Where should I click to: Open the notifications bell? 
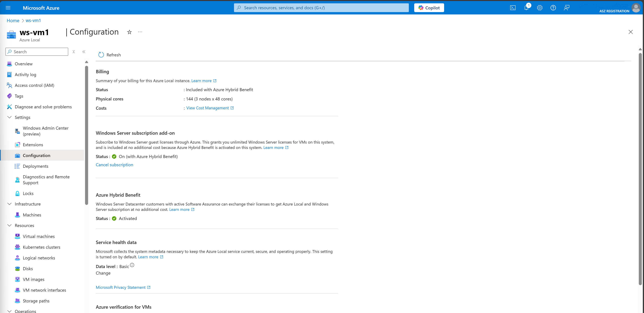point(526,8)
